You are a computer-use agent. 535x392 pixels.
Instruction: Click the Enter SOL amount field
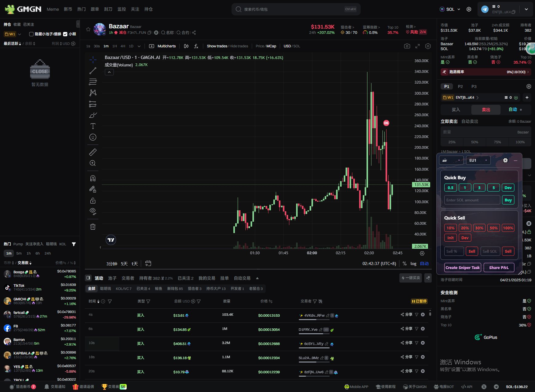pos(472,200)
